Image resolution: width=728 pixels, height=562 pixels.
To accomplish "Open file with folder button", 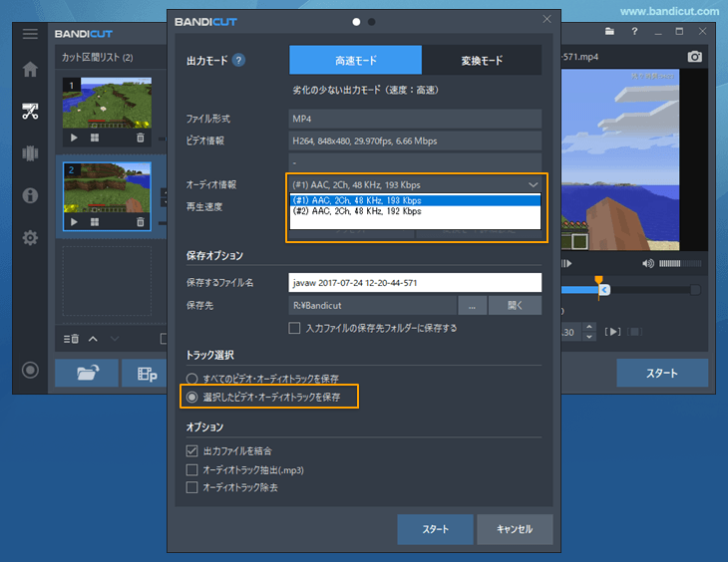I will (87, 373).
